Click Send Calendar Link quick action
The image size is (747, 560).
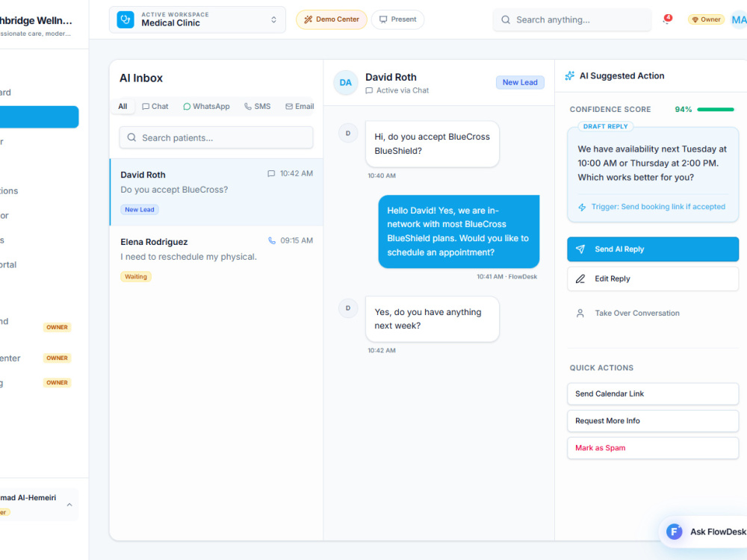653,393
